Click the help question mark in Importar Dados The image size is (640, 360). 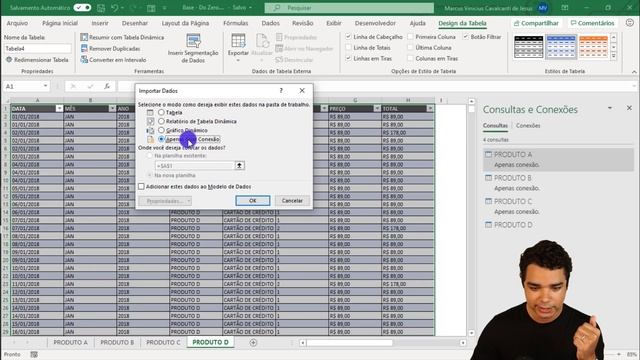[x=281, y=91]
